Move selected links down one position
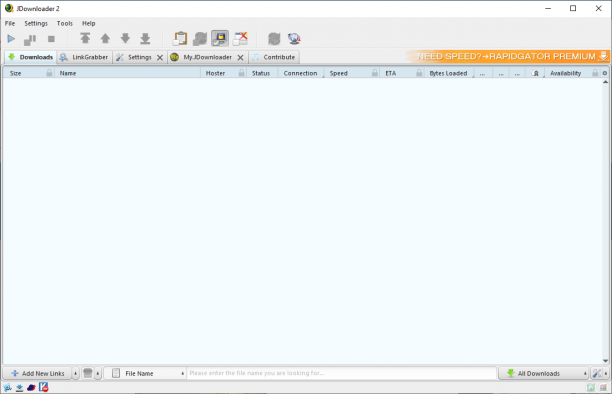Screen dimensions: 612x394 coord(125,38)
